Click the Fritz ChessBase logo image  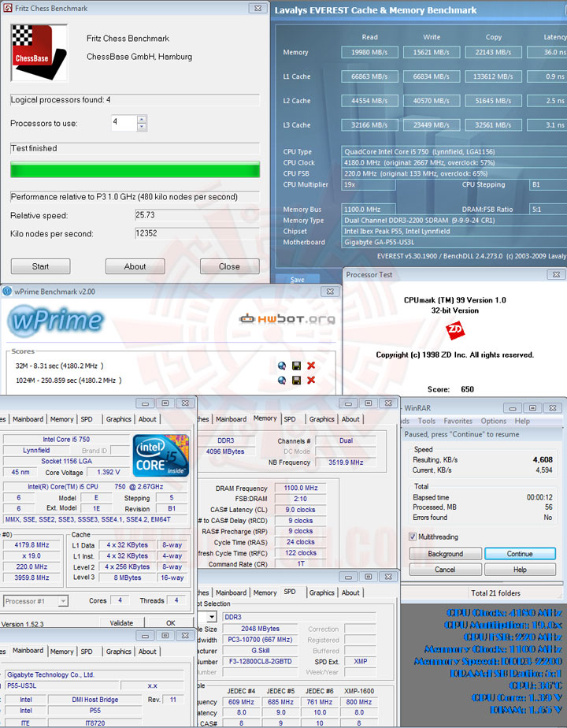point(39,53)
